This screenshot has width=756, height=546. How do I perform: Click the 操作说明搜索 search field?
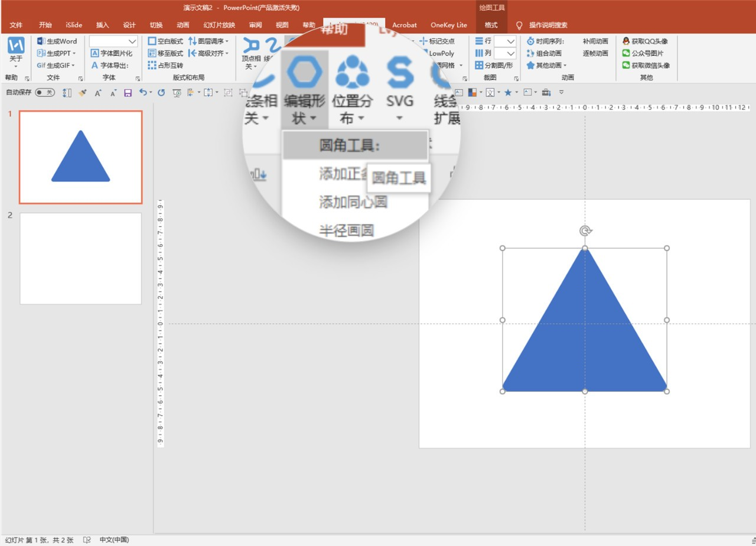[x=548, y=25]
